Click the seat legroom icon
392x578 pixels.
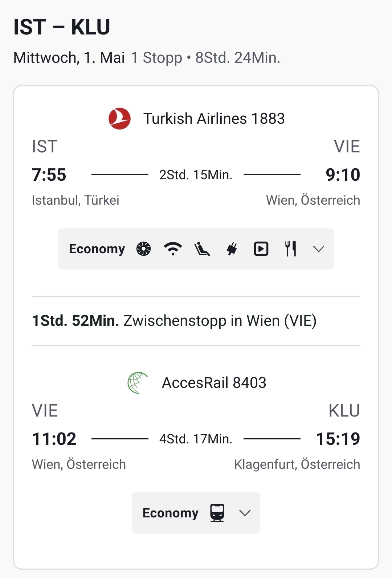[x=202, y=249]
